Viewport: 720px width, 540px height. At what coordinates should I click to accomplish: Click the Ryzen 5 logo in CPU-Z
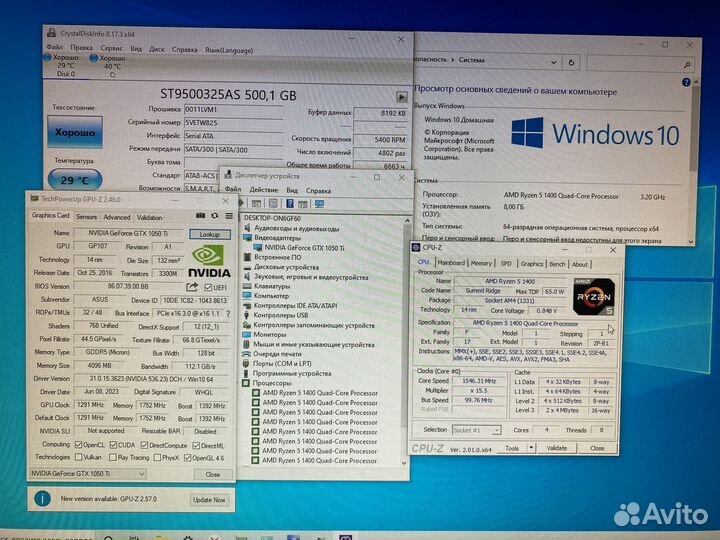pyautogui.click(x=594, y=297)
